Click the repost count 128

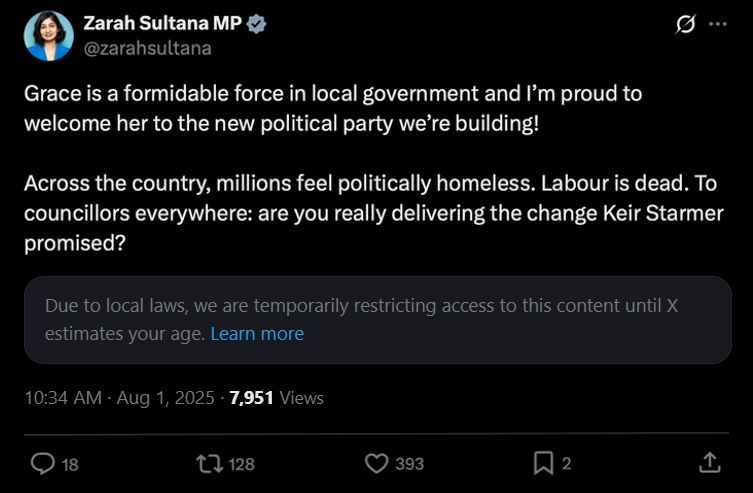click(x=241, y=464)
